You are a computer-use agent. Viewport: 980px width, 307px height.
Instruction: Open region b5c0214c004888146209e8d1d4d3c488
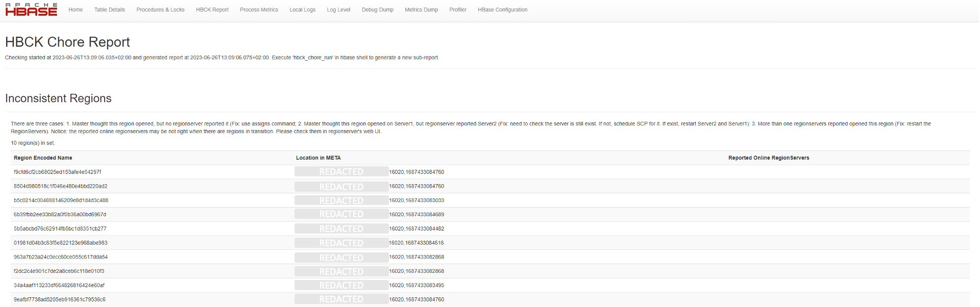[61, 200]
